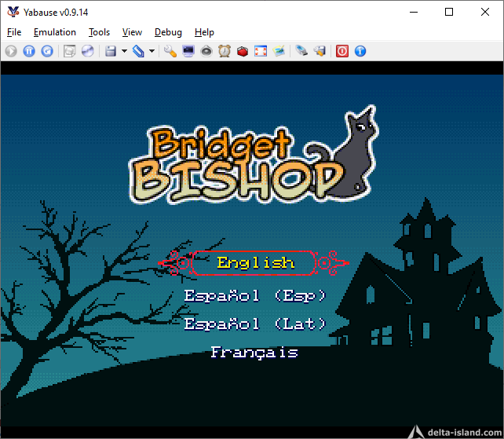Click the blue info About icon
Screen dimensions: 504x439
[360, 51]
